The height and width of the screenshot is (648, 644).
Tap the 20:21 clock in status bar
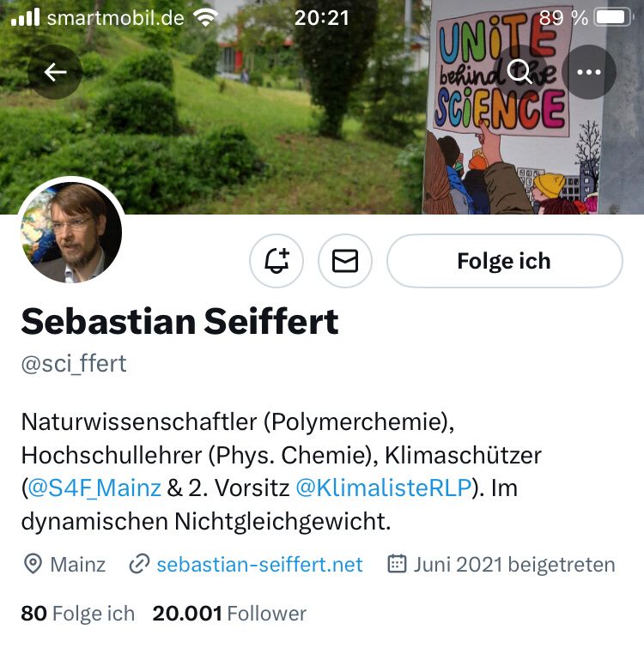point(322,18)
